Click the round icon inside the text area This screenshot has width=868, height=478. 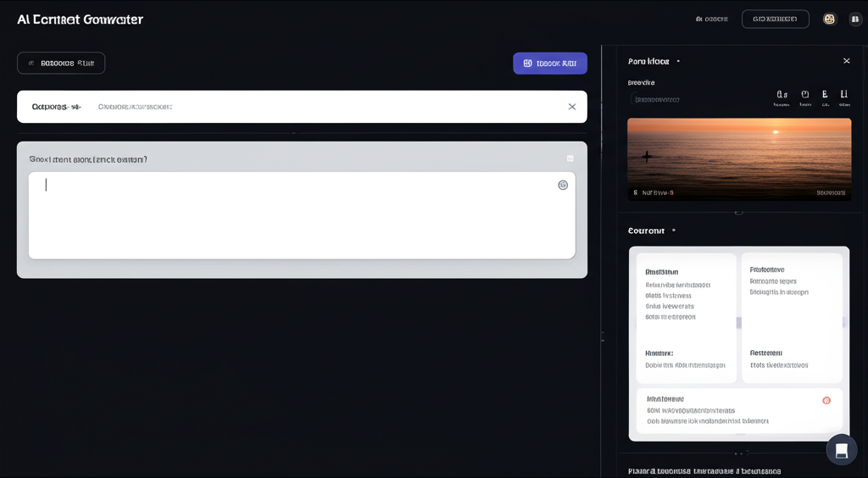tap(563, 185)
